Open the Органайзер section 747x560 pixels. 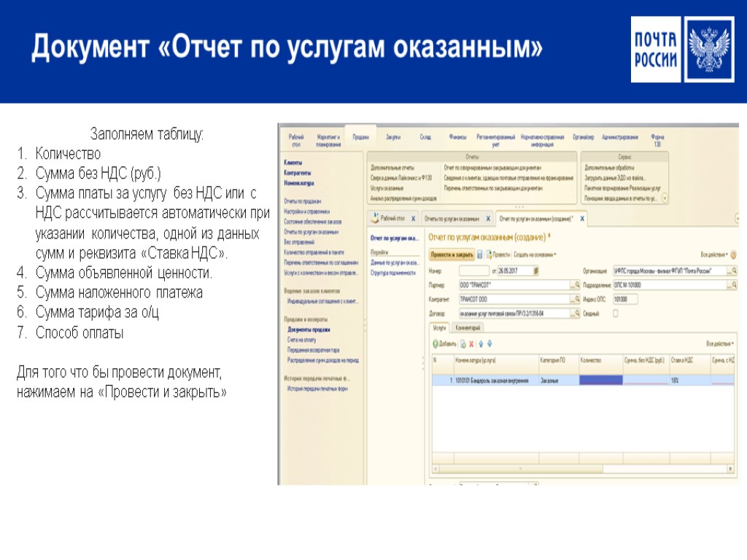(x=583, y=137)
